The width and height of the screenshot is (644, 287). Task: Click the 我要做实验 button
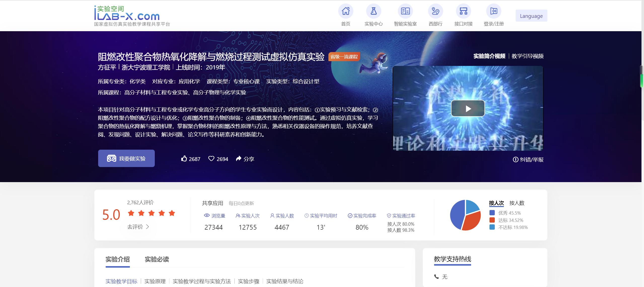[x=126, y=158]
